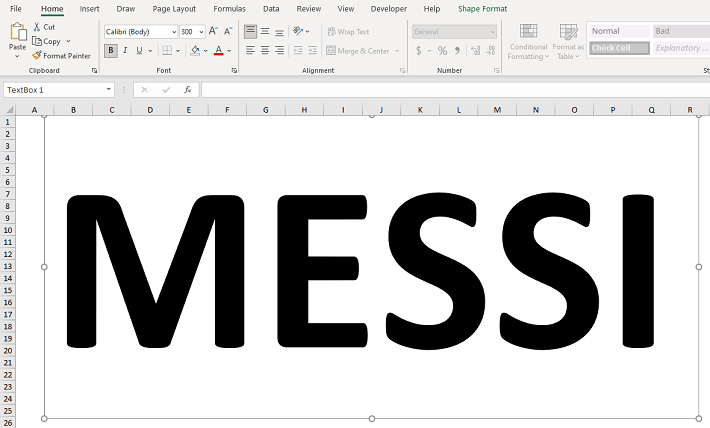Select column F header
Viewport: 710px width, 428px height.
[x=227, y=110]
